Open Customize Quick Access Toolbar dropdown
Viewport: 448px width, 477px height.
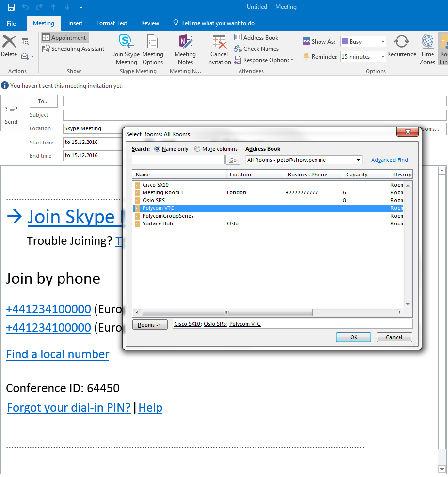pos(81,7)
